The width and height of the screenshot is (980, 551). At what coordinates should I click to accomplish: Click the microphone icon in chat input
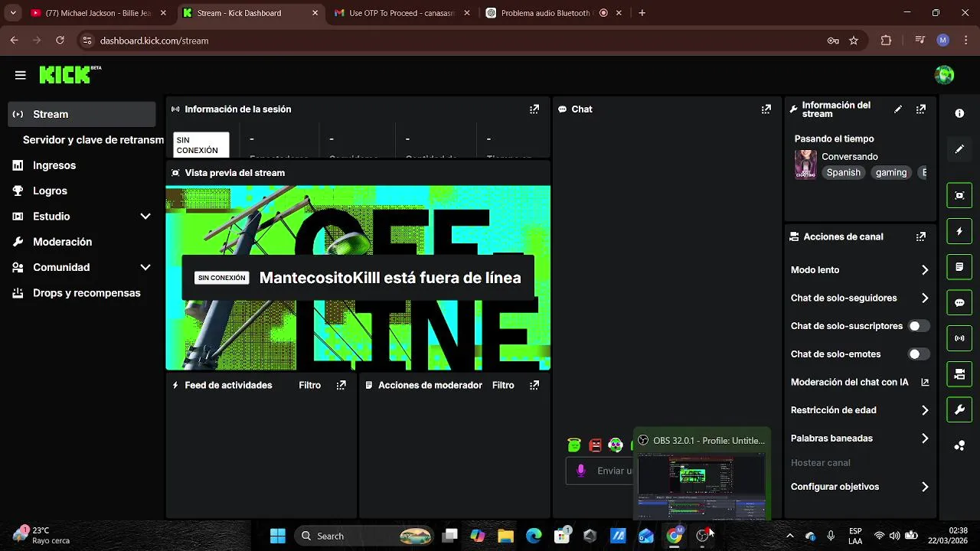pyautogui.click(x=581, y=471)
